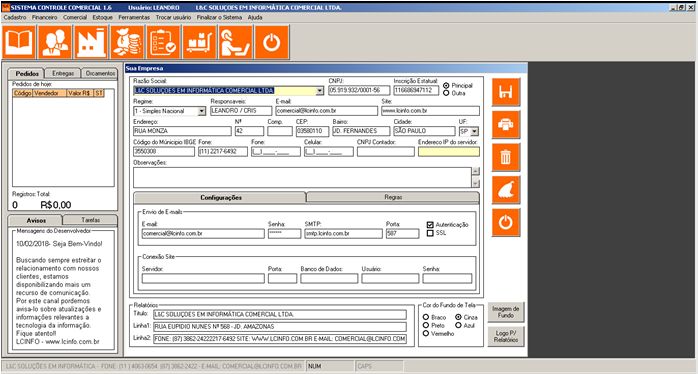The height and width of the screenshot is (374, 698).
Task: Expand the Razão Social dropdown
Action: point(319,91)
